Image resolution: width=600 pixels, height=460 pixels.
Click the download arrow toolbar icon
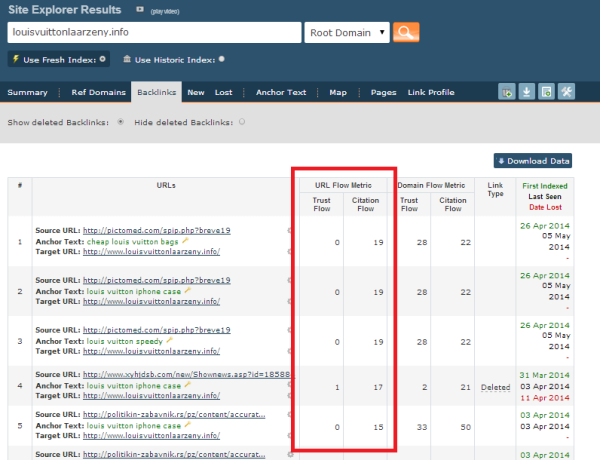point(527,92)
